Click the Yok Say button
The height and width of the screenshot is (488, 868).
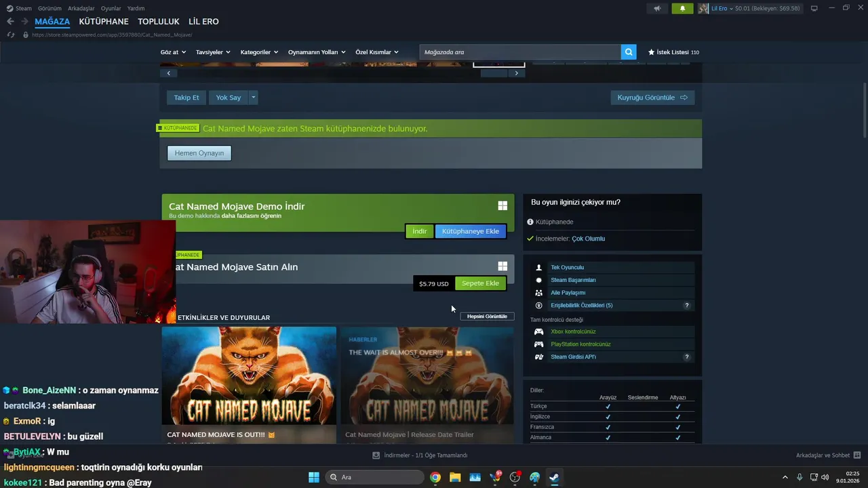[229, 98]
